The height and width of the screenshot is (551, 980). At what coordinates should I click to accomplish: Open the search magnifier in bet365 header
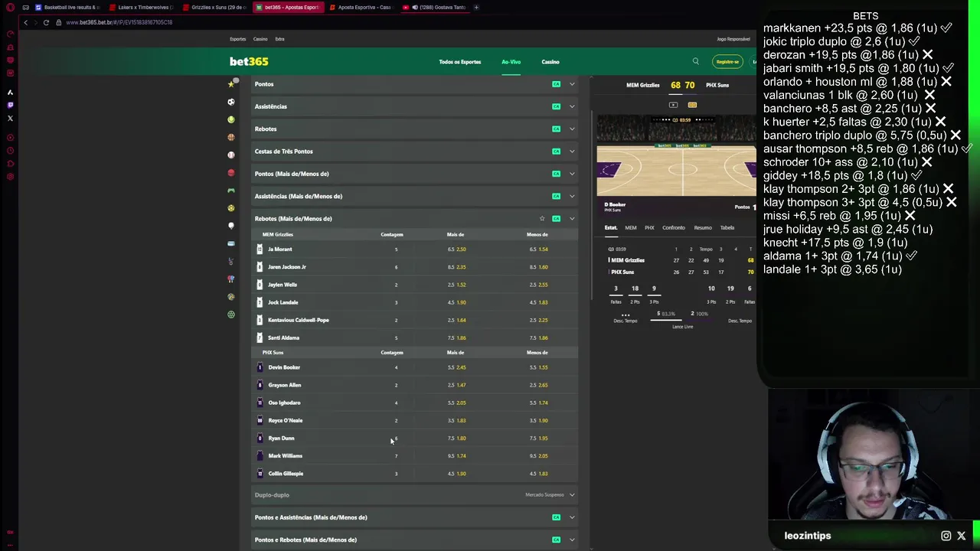tap(695, 61)
